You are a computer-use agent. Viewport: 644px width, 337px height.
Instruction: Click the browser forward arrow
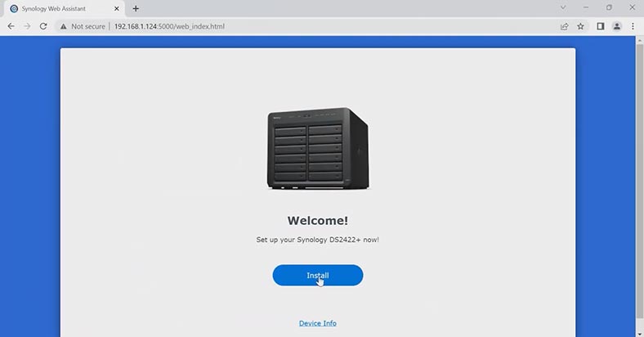tap(27, 26)
